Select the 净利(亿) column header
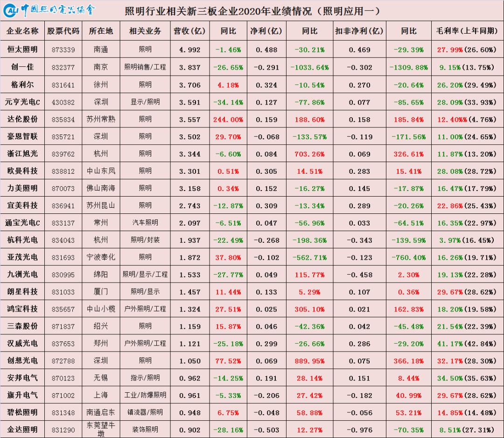 [x=266, y=31]
